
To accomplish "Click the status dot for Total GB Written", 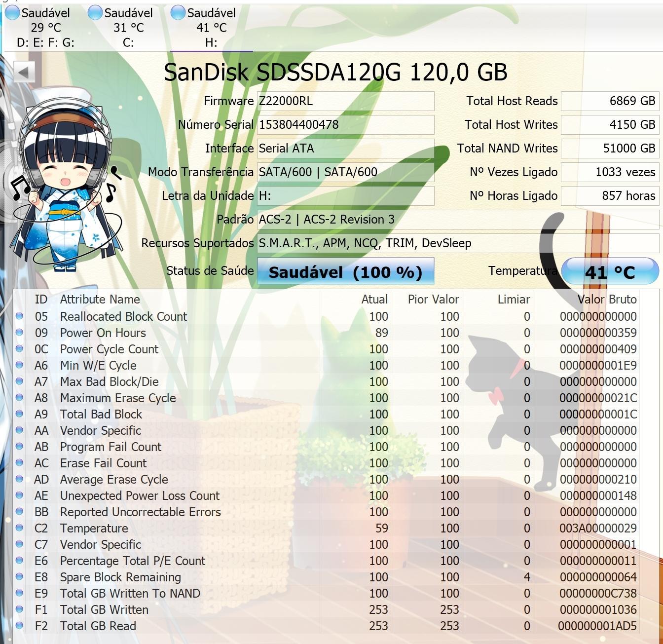I will [x=19, y=609].
